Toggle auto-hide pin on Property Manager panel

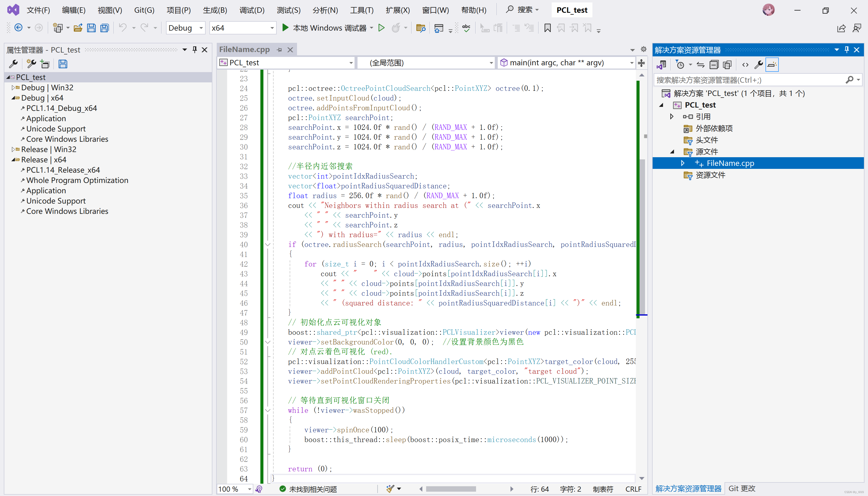195,50
